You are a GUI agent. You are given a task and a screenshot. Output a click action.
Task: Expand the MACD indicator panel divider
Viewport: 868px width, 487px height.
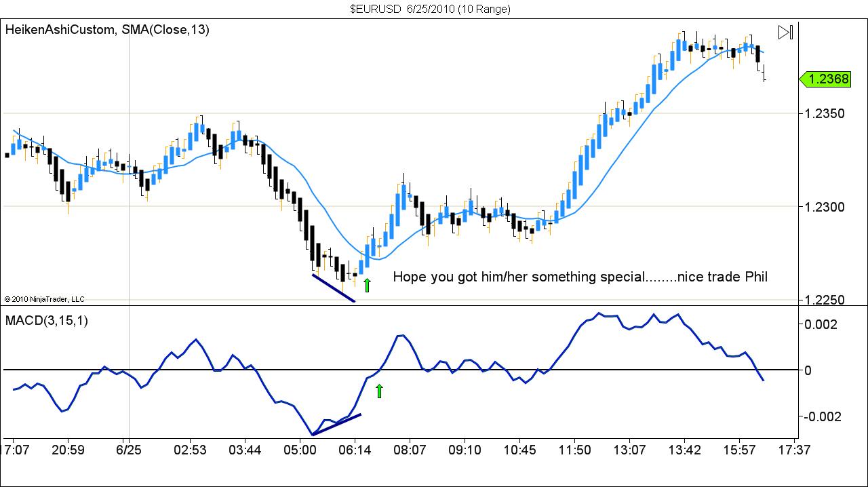point(434,307)
